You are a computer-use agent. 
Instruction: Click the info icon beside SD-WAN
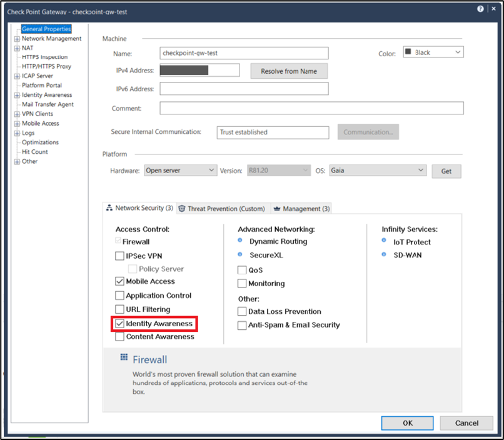385,255
